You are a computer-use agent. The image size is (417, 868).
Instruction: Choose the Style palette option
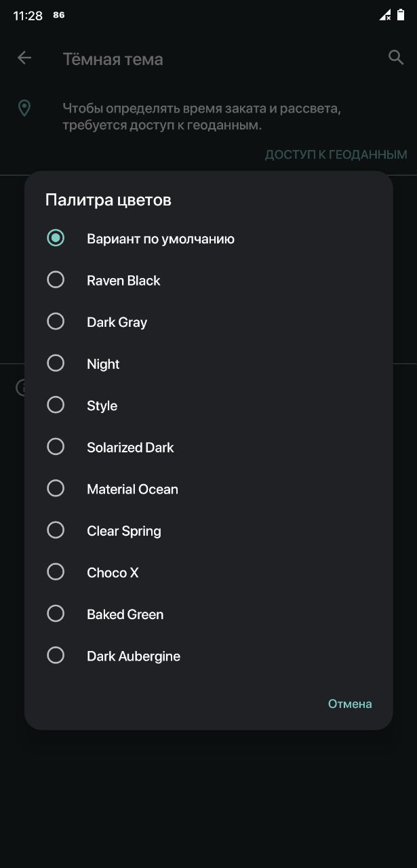coord(208,405)
